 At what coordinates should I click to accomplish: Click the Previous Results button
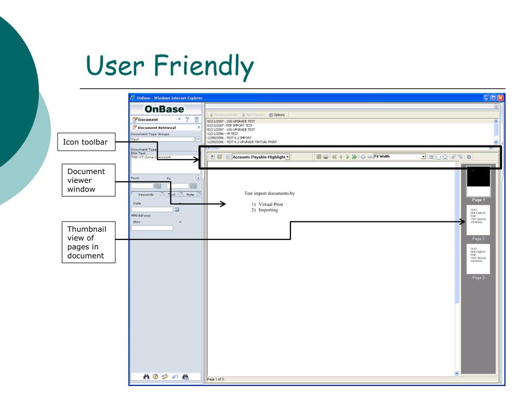pos(223,115)
